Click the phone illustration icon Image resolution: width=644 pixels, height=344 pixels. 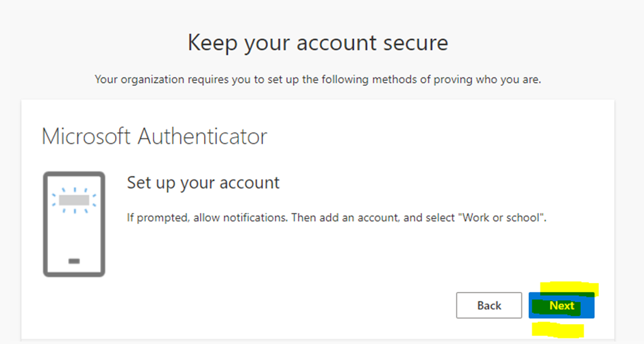(x=74, y=224)
